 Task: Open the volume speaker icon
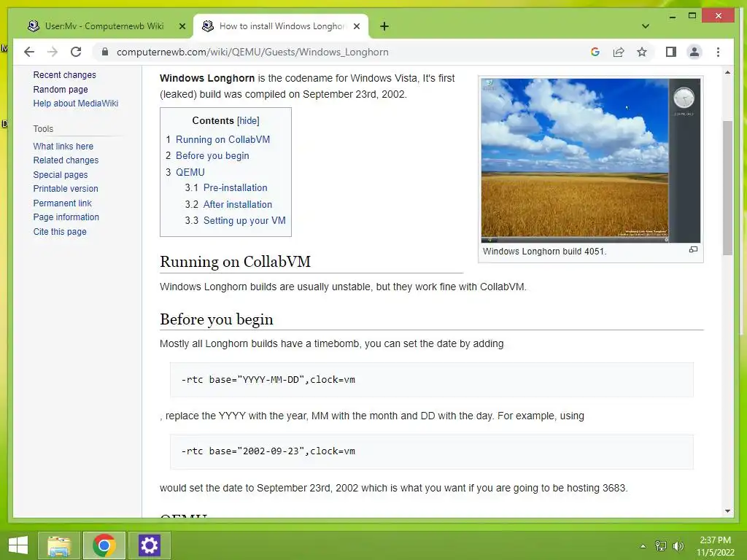click(x=678, y=546)
